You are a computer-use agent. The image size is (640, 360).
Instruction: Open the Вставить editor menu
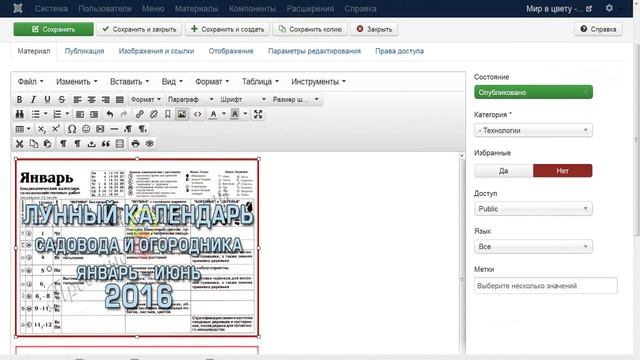129,82
